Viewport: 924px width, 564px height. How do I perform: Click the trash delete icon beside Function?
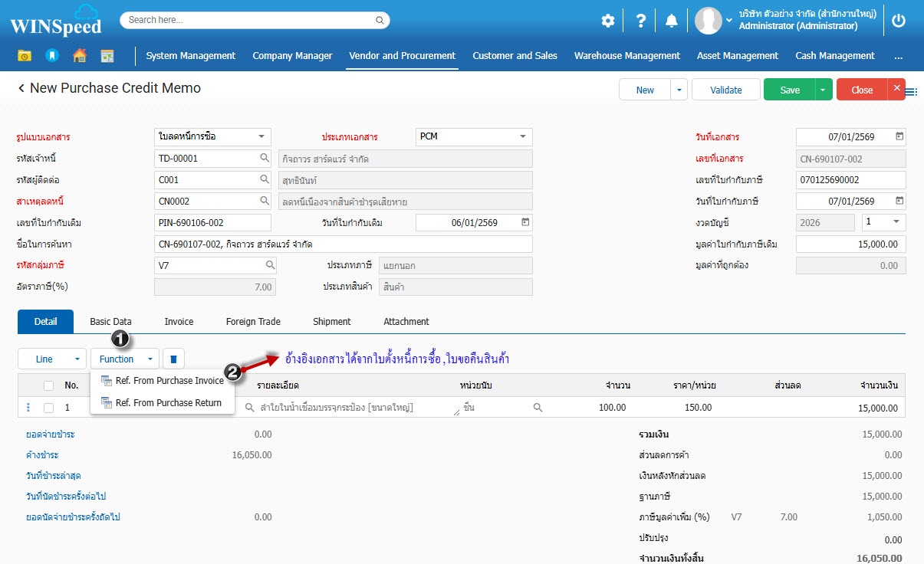click(173, 359)
